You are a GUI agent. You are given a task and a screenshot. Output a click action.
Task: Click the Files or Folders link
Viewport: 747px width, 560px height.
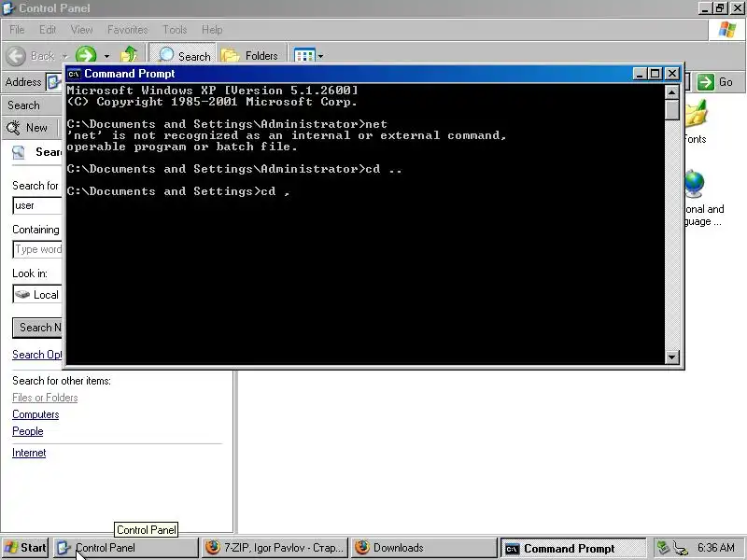45,398
